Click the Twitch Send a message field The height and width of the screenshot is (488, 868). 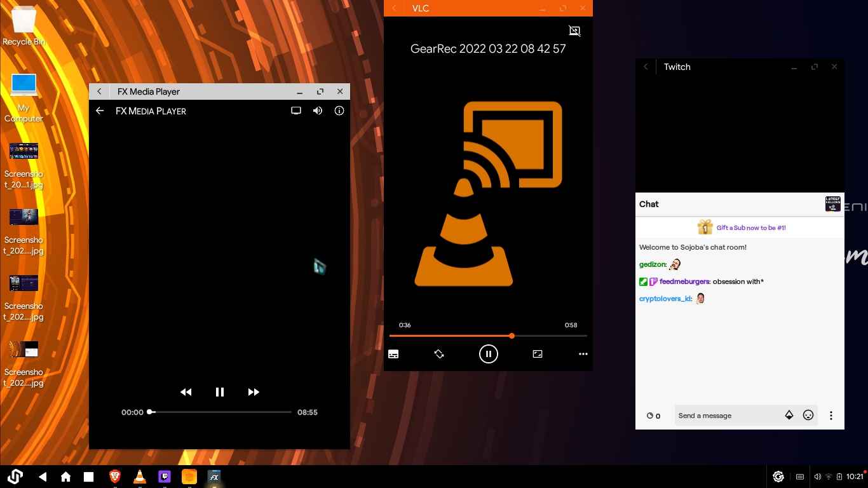pyautogui.click(x=727, y=416)
